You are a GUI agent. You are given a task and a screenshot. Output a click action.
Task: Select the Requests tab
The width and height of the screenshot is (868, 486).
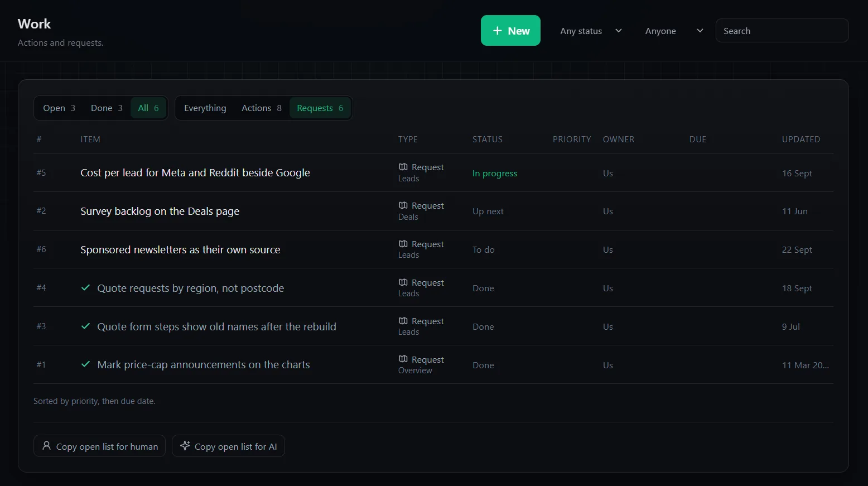click(x=320, y=108)
